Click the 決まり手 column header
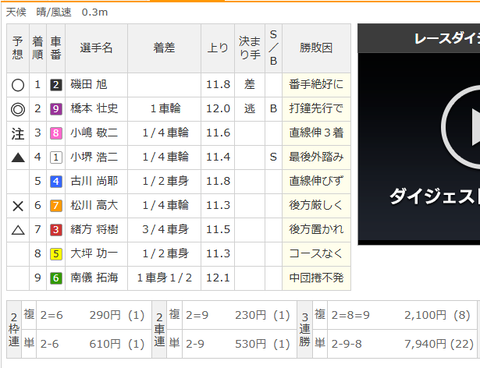Screen dimensions: 480x368 [x=250, y=48]
